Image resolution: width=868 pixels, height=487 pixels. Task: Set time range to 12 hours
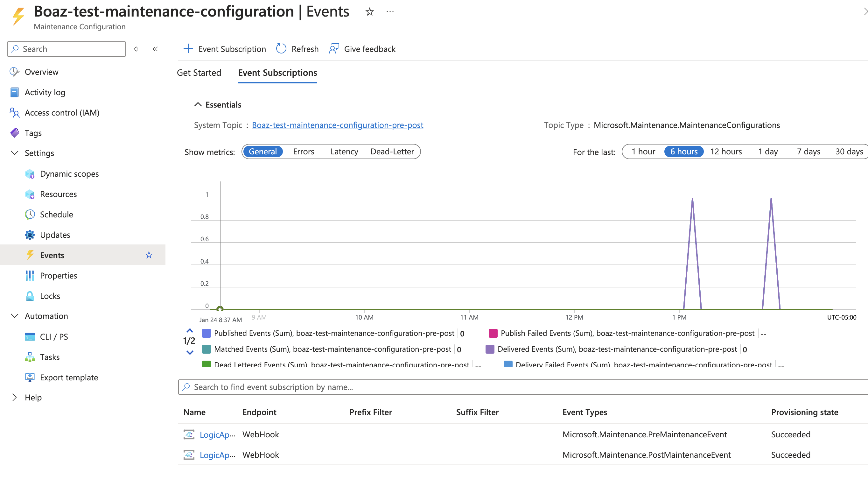(x=726, y=152)
